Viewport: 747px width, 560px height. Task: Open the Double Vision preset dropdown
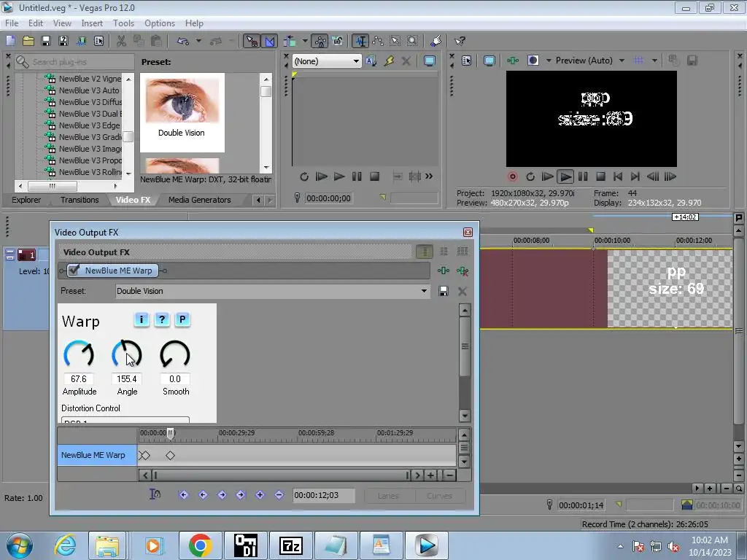tap(273, 291)
